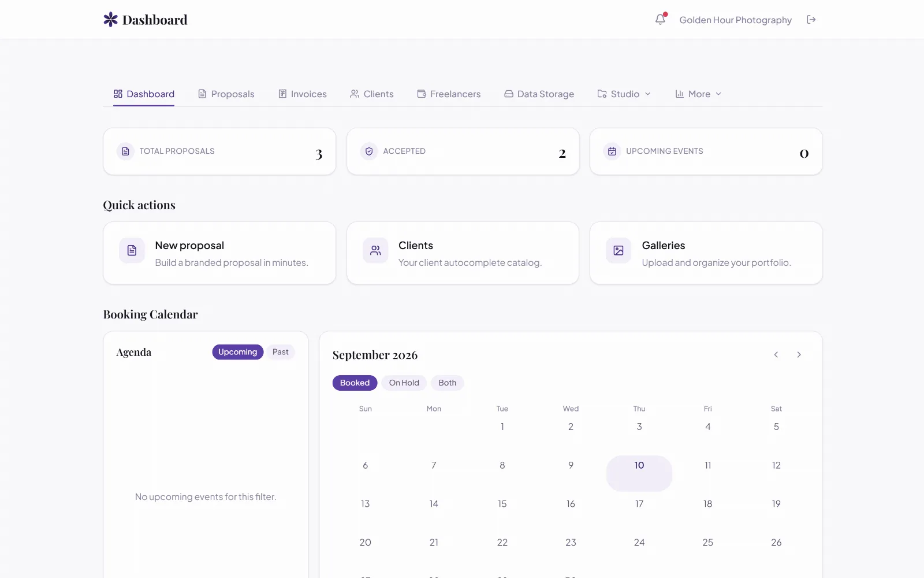This screenshot has width=924, height=578.
Task: Click the purple flower logo icon
Action: pos(110,20)
